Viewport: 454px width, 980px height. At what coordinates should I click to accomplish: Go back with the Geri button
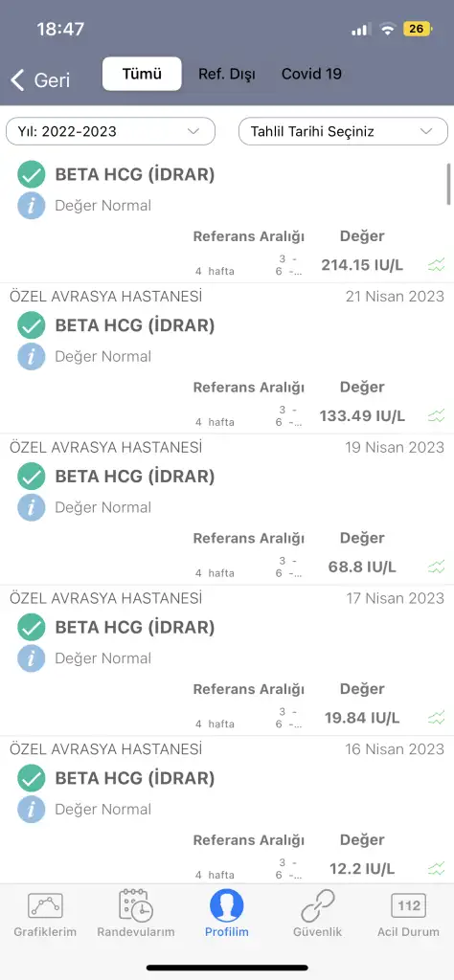(40, 80)
